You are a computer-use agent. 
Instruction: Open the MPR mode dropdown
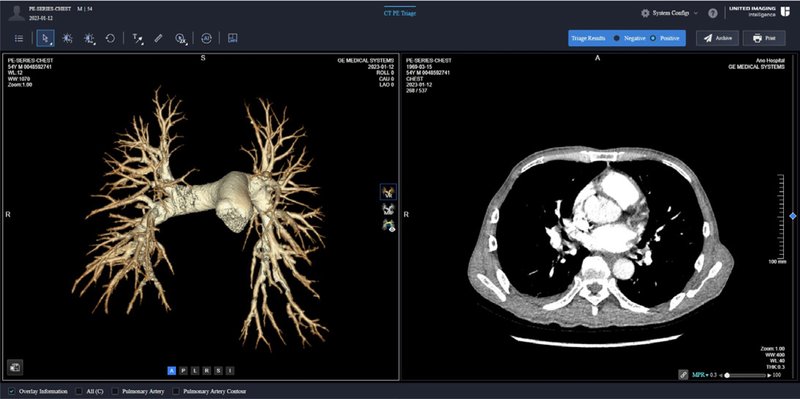[700, 375]
